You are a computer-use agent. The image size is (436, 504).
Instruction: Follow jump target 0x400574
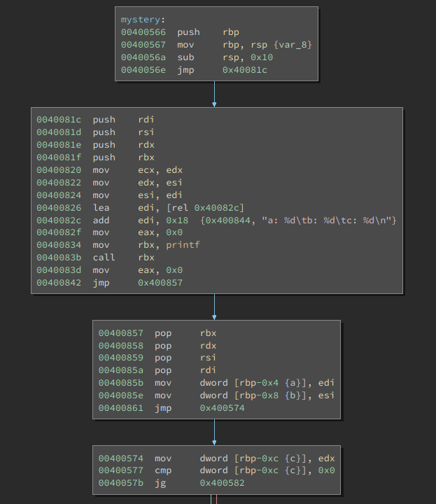[223, 408]
